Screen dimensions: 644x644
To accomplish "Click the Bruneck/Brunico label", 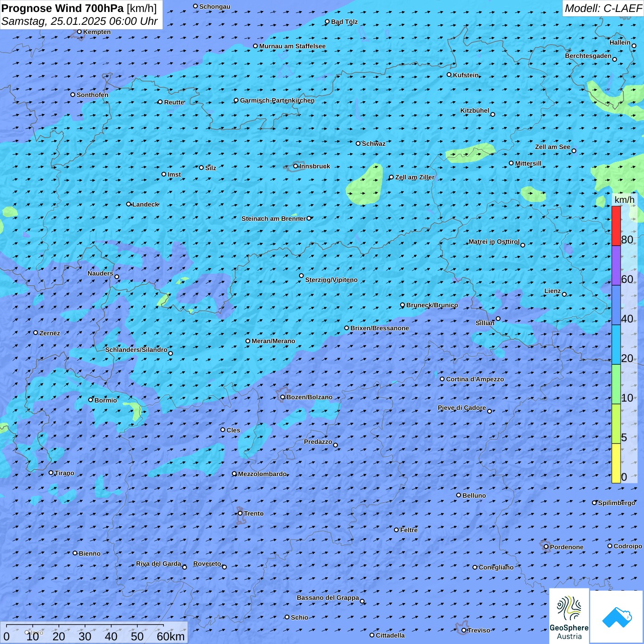I will (432, 305).
